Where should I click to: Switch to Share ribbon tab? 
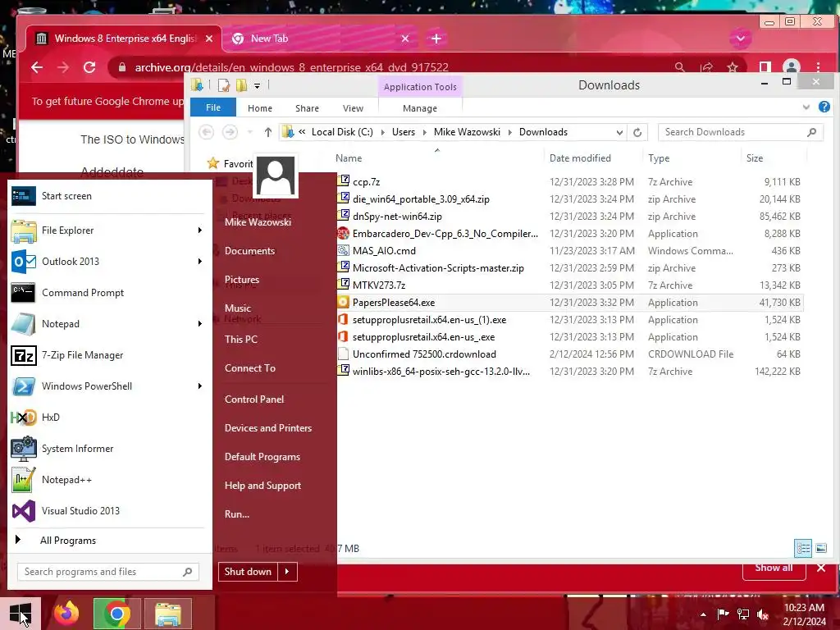307,108
